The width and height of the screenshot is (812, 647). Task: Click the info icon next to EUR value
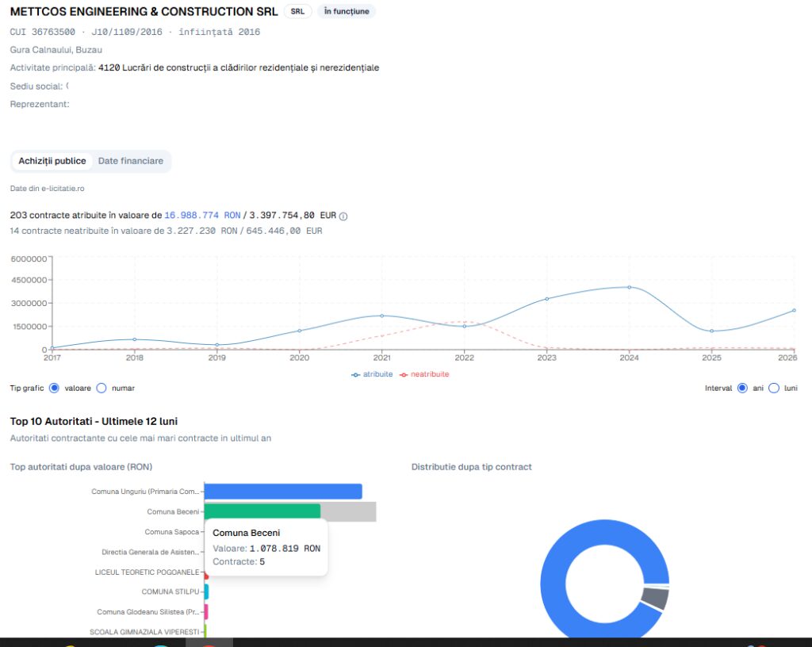coord(343,216)
